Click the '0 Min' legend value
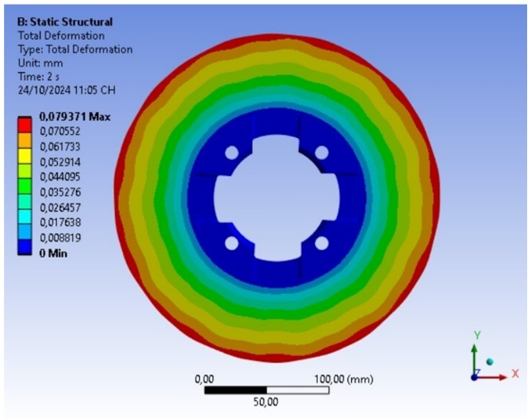This screenshot has width=532, height=419. click(53, 254)
